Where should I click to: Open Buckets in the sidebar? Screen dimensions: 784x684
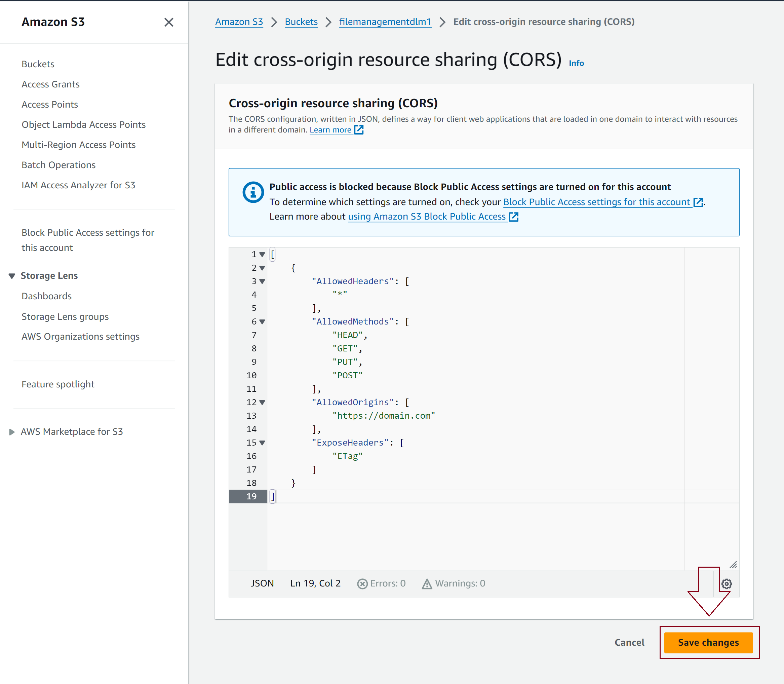pos(38,64)
